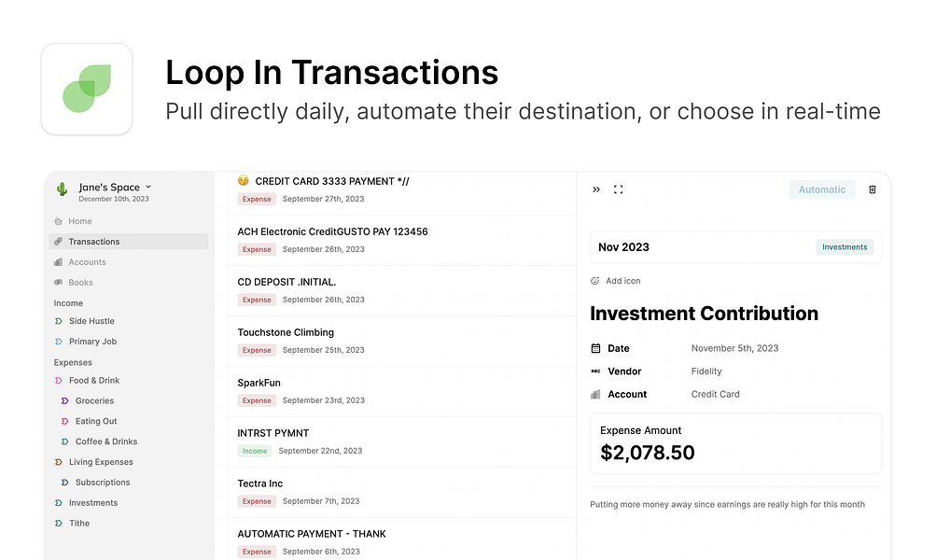The width and height of the screenshot is (936, 560).
Task: Click the Add icon smiley
Action: 595,281
